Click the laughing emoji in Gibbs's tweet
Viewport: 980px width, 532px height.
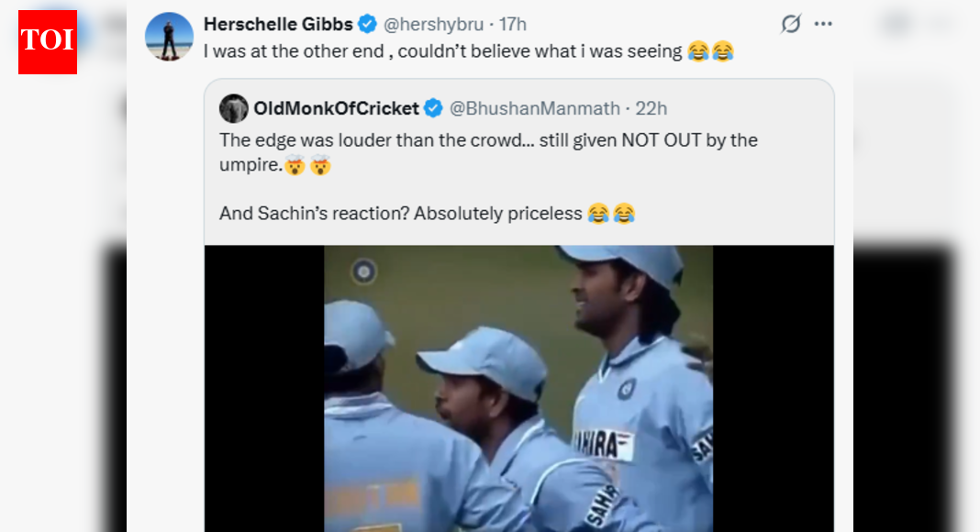point(697,51)
